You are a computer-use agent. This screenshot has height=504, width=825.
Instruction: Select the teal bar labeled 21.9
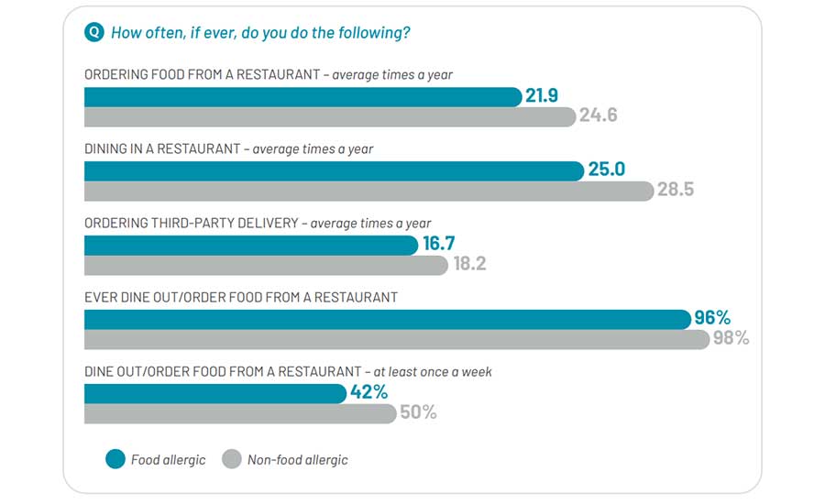click(302, 97)
